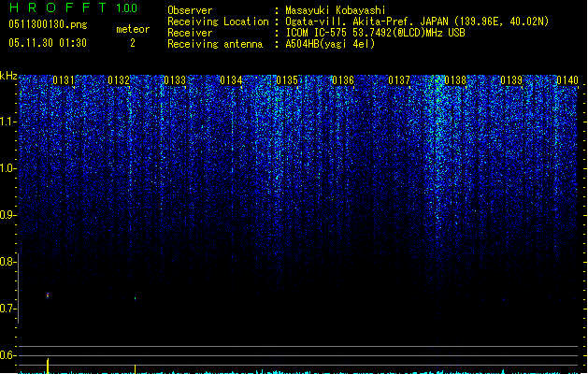This screenshot has height=374, width=588.
Task: Click the 0136 time marker
Action: tap(343, 80)
